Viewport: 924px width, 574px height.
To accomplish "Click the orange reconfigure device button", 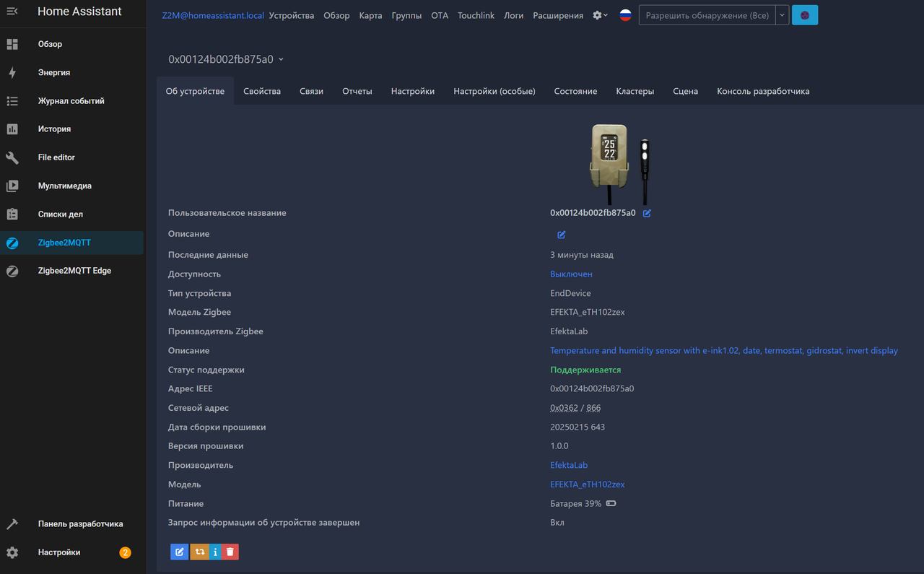I will [199, 552].
